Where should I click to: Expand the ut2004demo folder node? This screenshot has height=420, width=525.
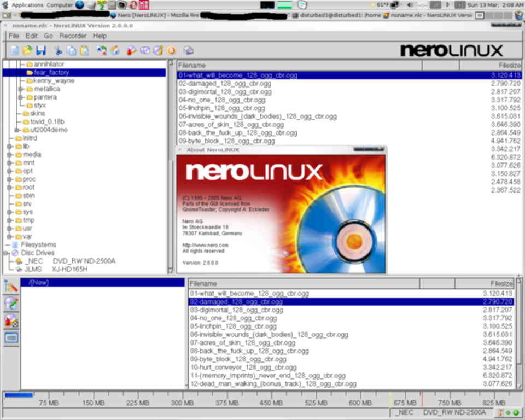tap(17, 130)
